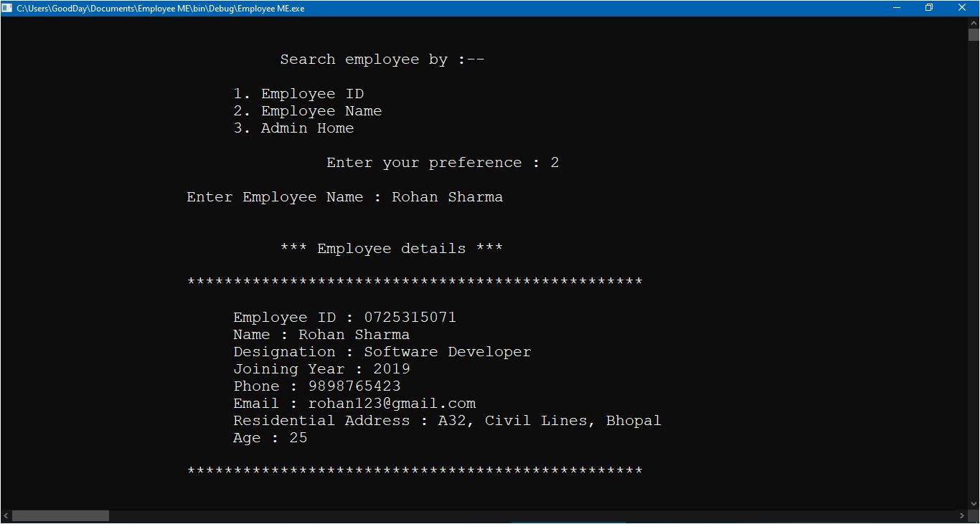Click the horizontal scrollbar left arrow

tap(6, 515)
